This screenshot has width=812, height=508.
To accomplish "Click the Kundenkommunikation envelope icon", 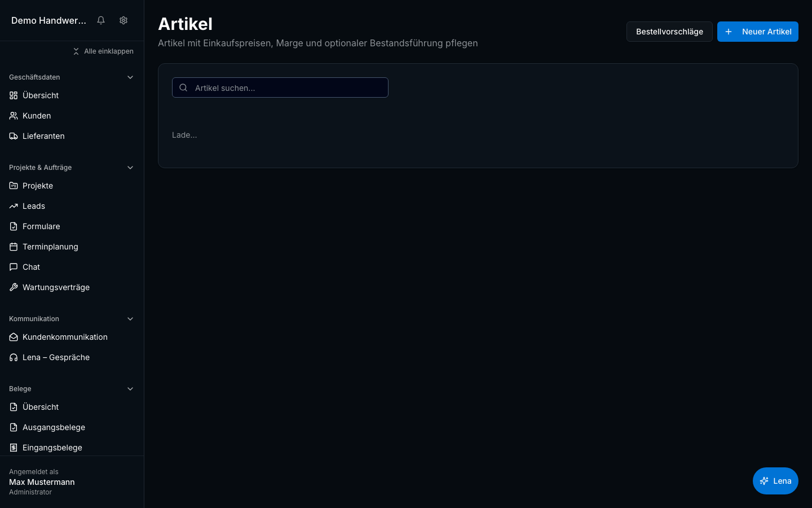I will point(14,337).
